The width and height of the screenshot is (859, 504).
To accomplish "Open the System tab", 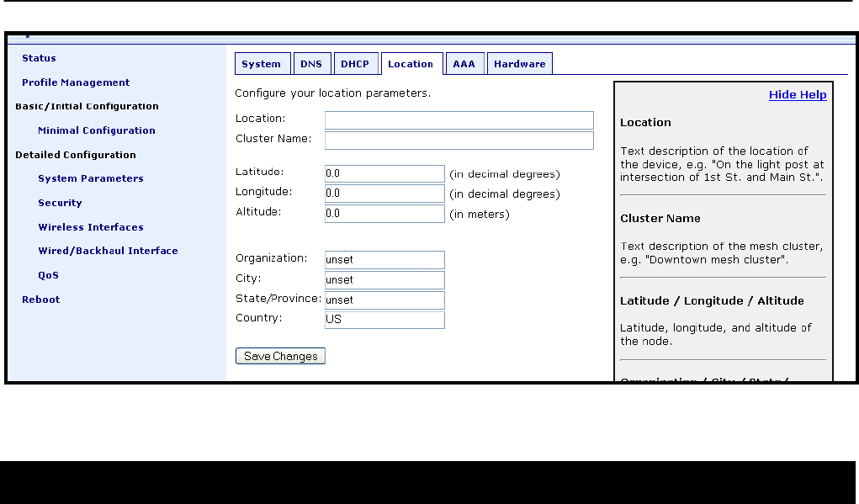I will pos(262,64).
